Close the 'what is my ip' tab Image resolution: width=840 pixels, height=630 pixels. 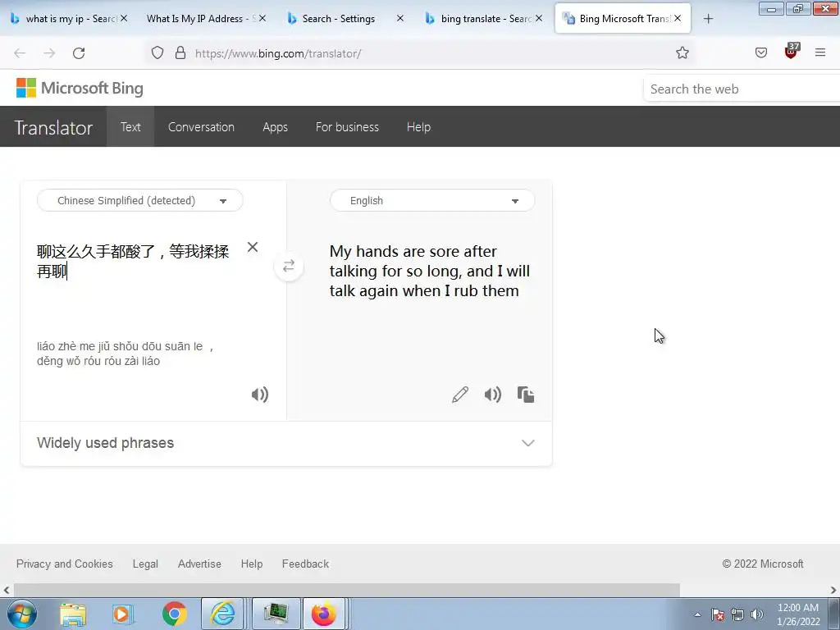pos(124,18)
